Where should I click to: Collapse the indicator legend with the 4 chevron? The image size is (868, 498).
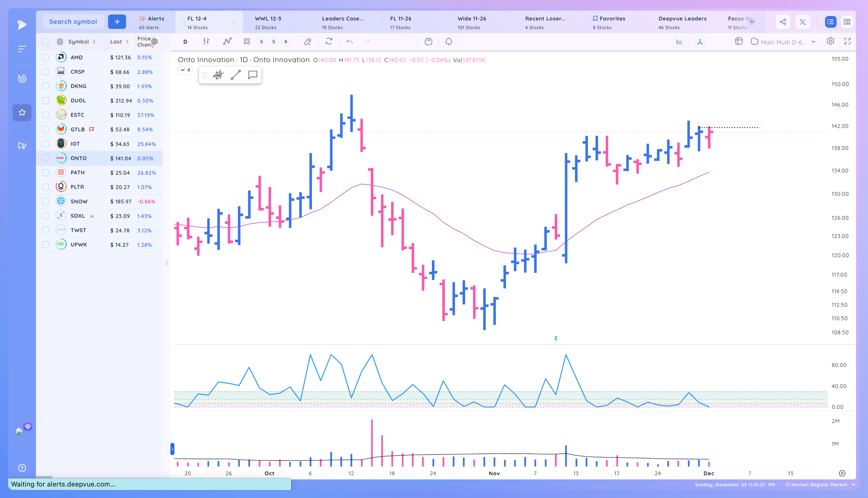tap(185, 70)
